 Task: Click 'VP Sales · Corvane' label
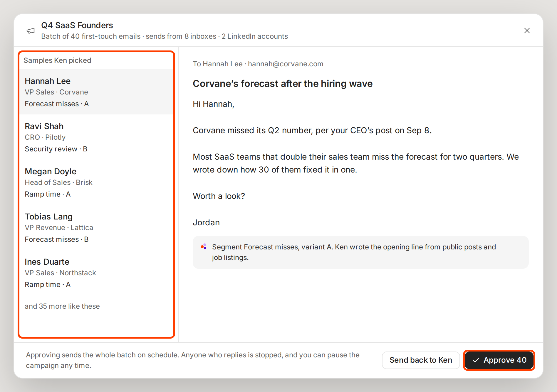click(56, 92)
